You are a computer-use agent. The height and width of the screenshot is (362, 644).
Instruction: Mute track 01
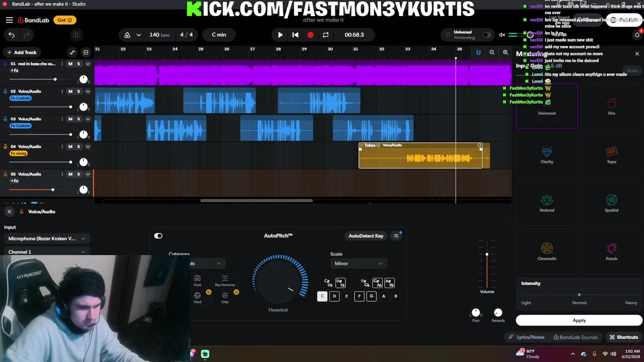pyautogui.click(x=70, y=64)
